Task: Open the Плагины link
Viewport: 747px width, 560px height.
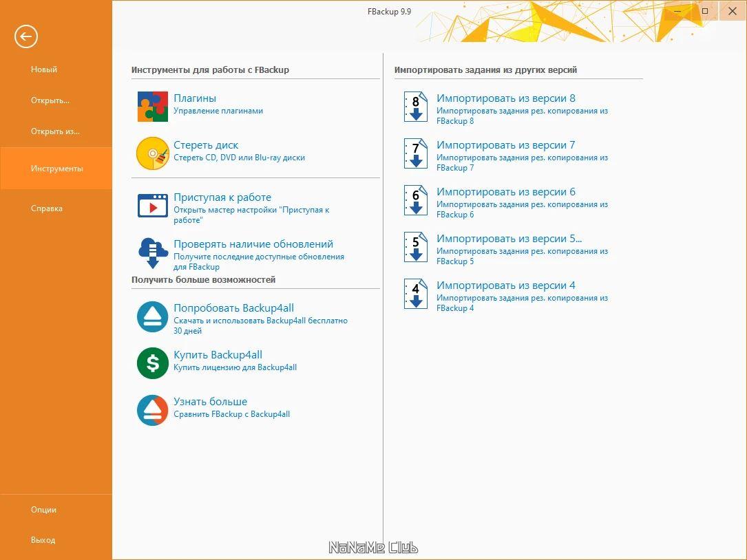Action: tap(195, 98)
